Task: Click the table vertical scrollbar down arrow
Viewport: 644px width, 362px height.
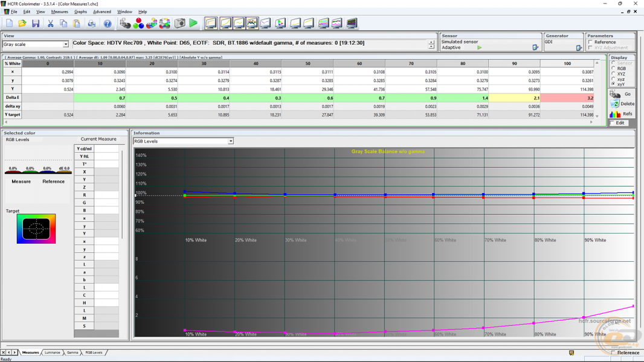Action: 597,116
